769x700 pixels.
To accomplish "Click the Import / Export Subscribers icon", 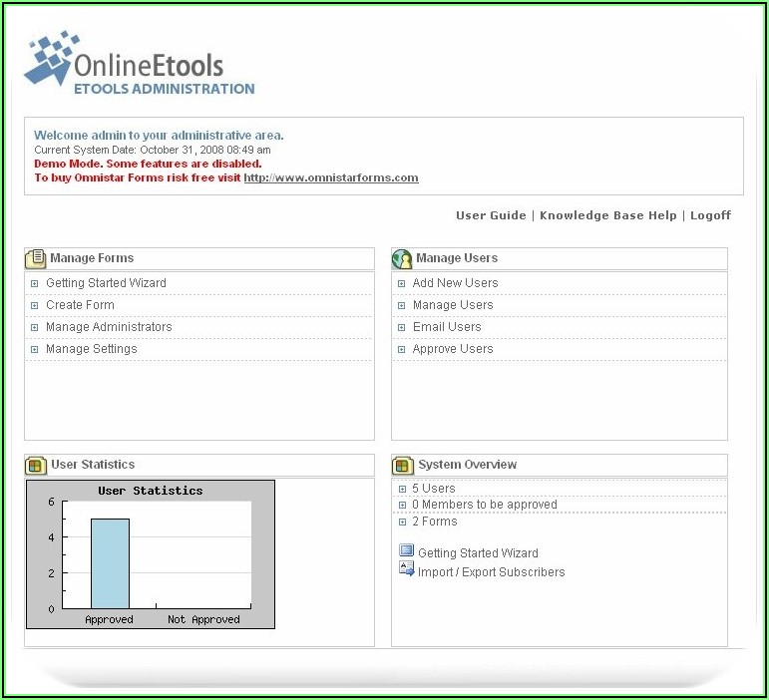I will (406, 570).
